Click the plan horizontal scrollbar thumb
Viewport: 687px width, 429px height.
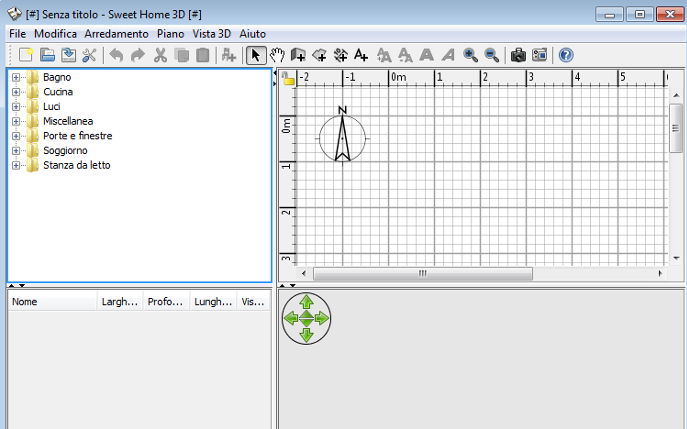423,273
